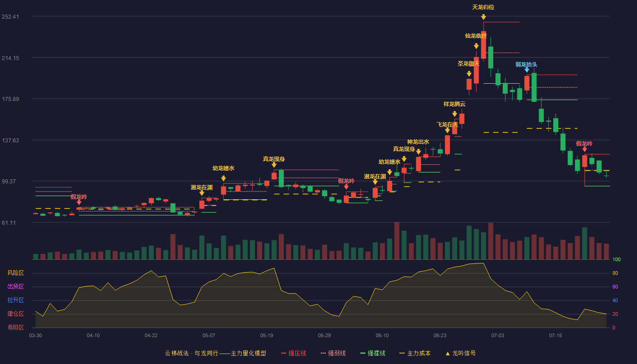
Task: Select the 真龙现身 signal arrow in June
Action: pyautogui.click(x=404, y=159)
